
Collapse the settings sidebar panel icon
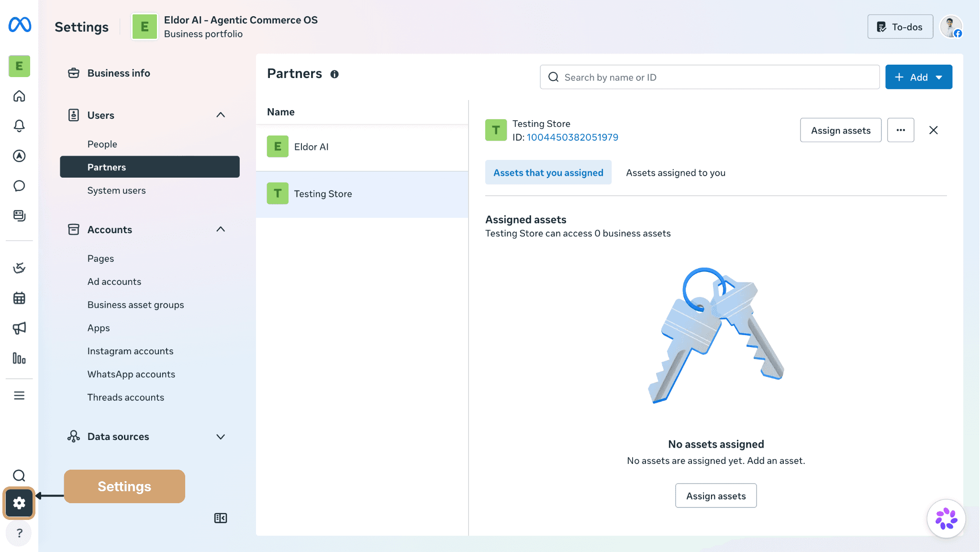(x=221, y=518)
